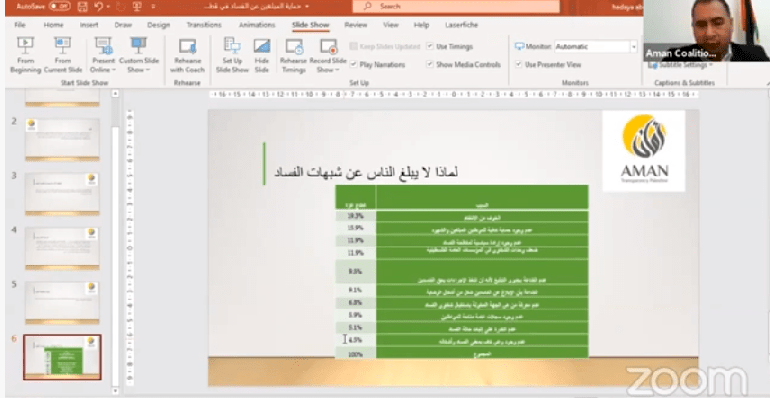The width and height of the screenshot is (770, 398).
Task: Switch to the View tab
Action: pyautogui.click(x=391, y=25)
